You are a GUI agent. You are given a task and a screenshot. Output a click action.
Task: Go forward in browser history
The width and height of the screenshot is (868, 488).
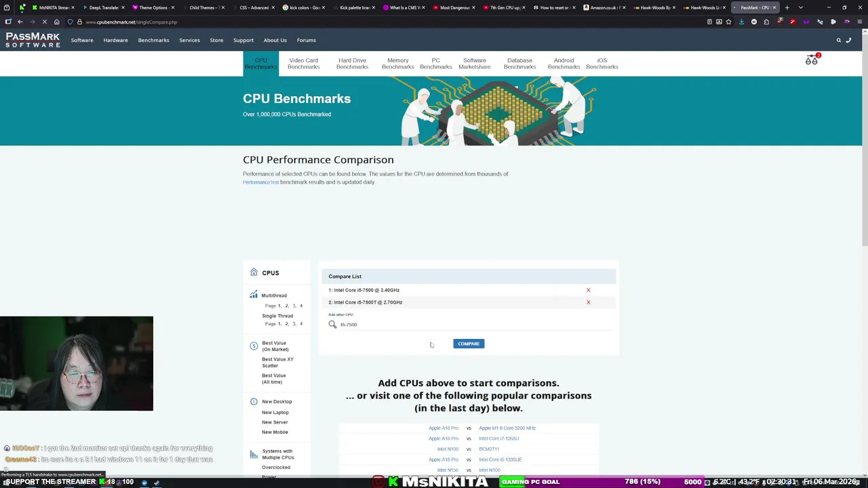point(32,22)
